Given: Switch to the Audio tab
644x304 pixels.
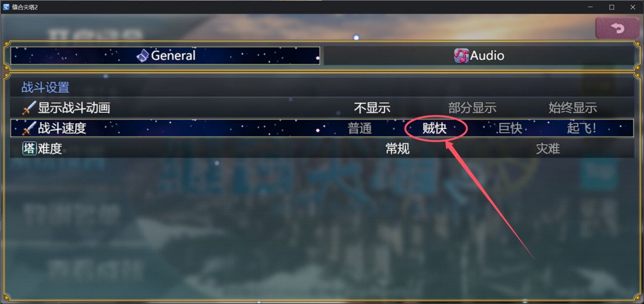Looking at the screenshot, I should [x=479, y=56].
